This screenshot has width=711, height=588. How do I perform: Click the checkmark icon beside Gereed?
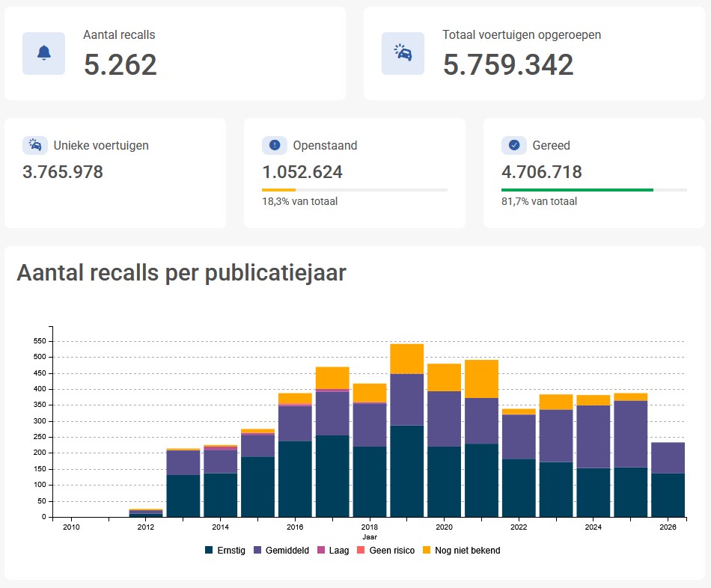[513, 145]
